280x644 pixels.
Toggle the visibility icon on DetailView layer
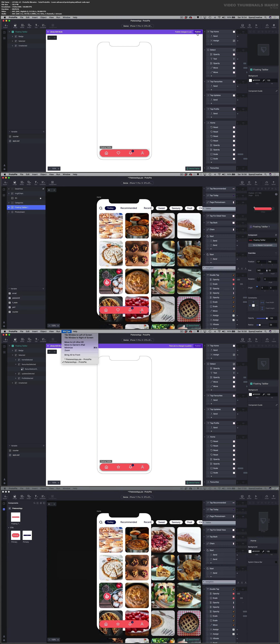point(43,189)
